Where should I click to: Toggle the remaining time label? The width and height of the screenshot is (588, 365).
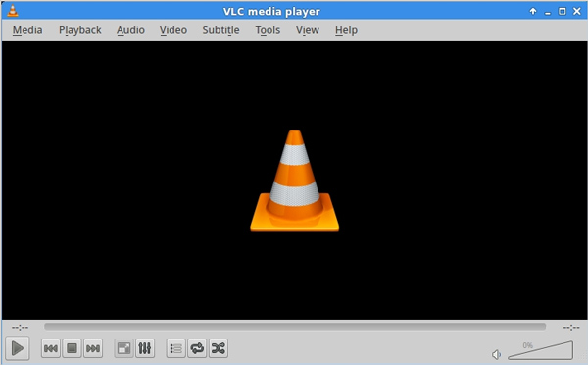point(571,328)
